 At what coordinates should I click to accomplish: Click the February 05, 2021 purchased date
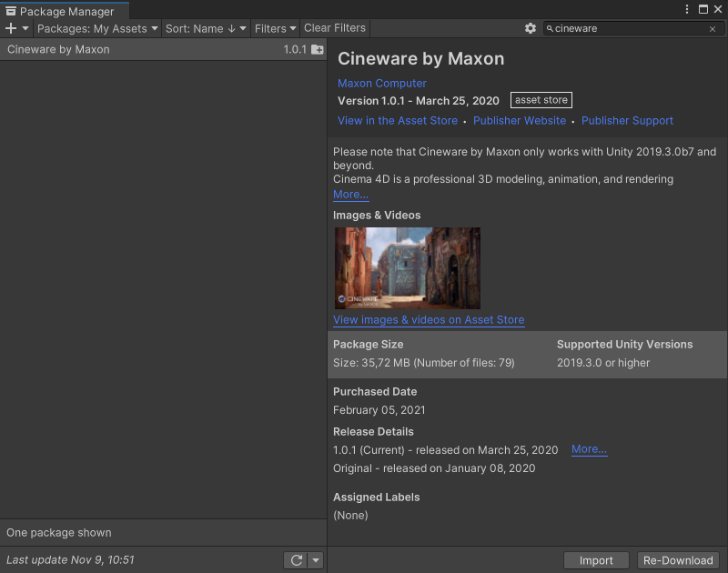point(379,410)
